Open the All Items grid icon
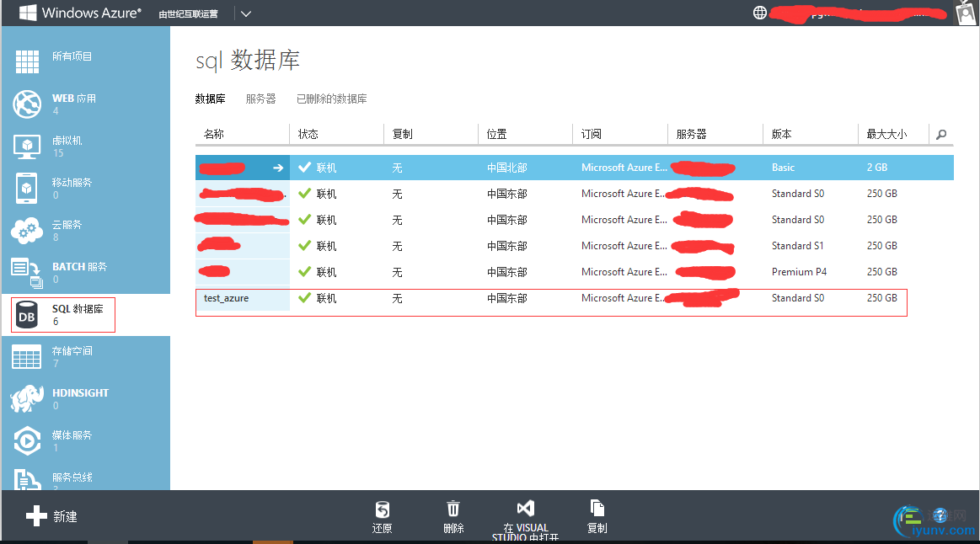980x544 pixels. (27, 61)
